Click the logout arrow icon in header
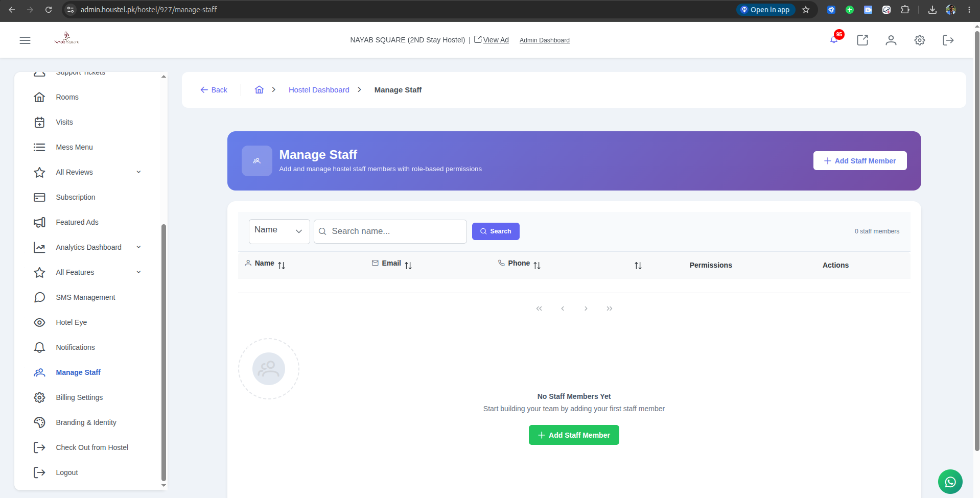The width and height of the screenshot is (980, 498). (948, 40)
